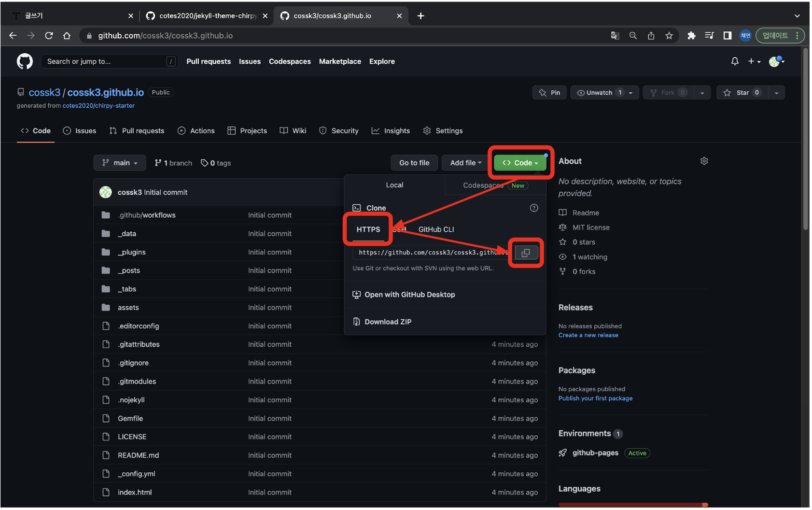Click the GitHub logo home icon
Image resolution: width=812 pixels, height=510 pixels.
click(25, 61)
